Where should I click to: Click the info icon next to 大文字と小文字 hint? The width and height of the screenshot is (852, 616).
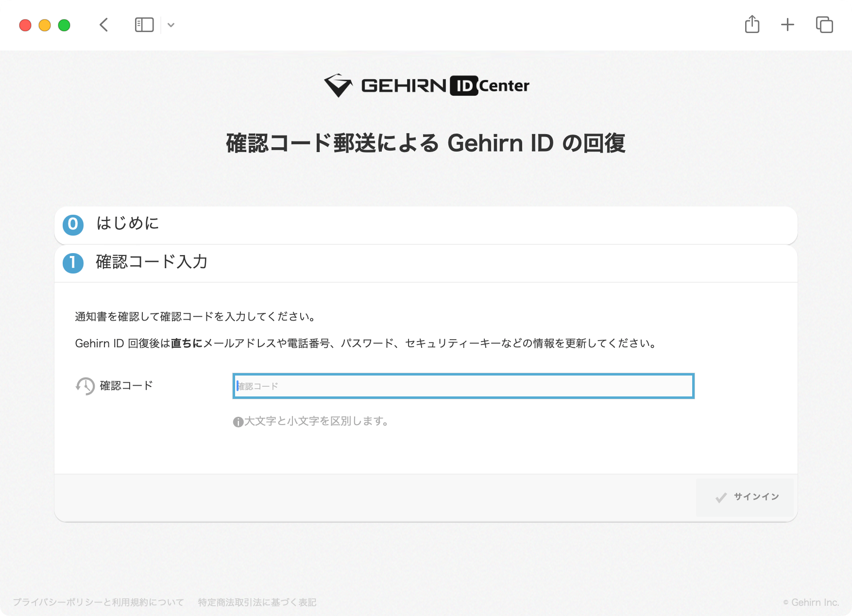pyautogui.click(x=238, y=422)
